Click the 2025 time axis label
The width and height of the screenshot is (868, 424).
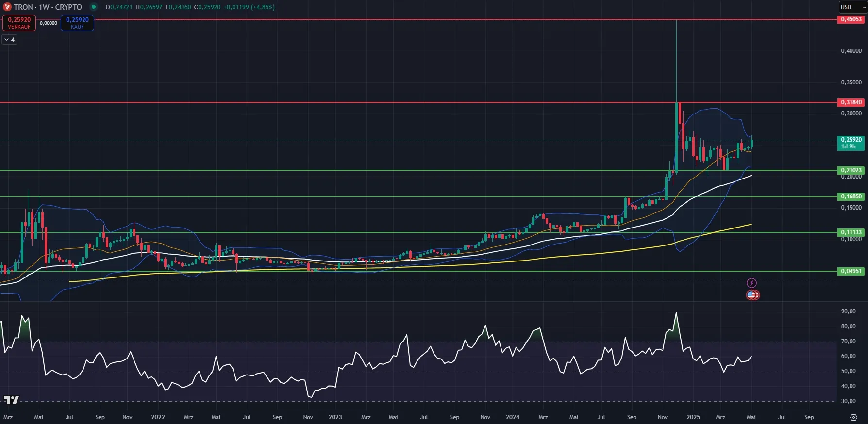693,417
